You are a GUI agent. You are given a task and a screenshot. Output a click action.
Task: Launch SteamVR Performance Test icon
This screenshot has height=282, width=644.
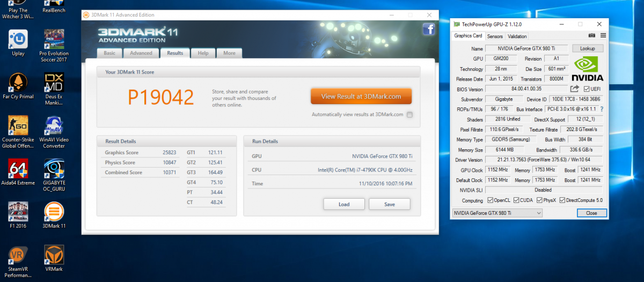click(18, 262)
